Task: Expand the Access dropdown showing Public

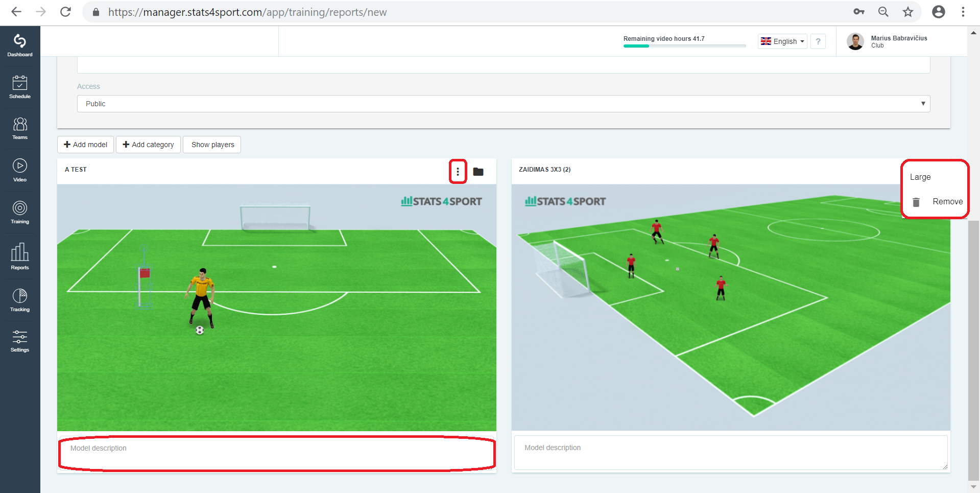Action: (x=504, y=104)
